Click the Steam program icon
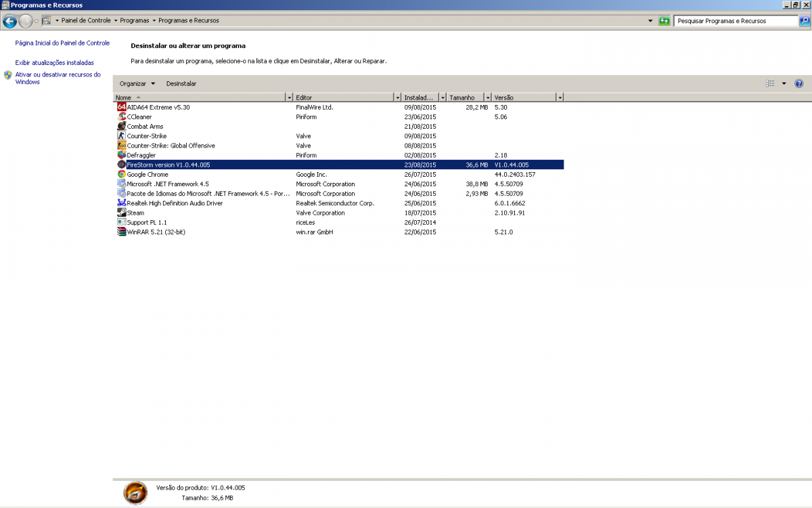The height and width of the screenshot is (508, 812). point(122,213)
